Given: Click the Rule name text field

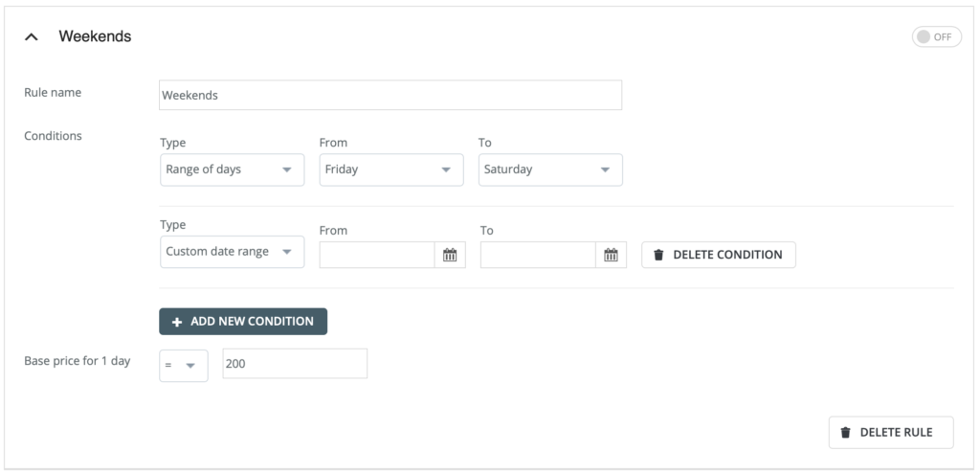Looking at the screenshot, I should click(x=390, y=96).
